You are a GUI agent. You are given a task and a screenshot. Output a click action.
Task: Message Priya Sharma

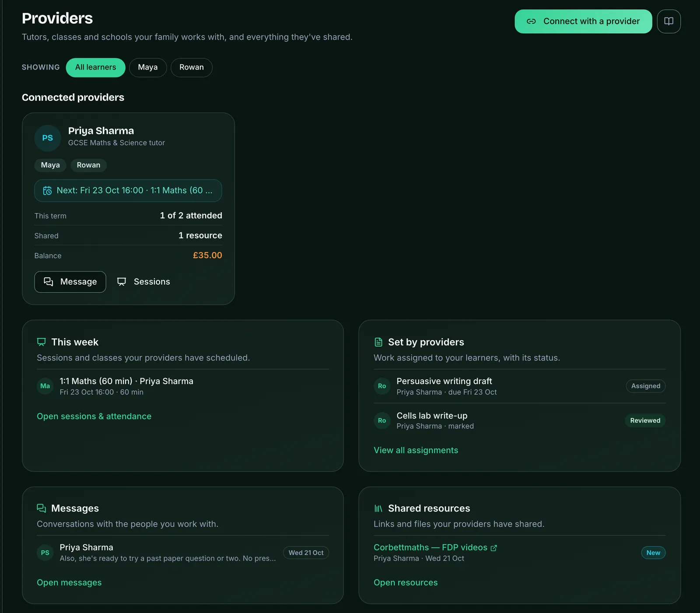coord(70,282)
